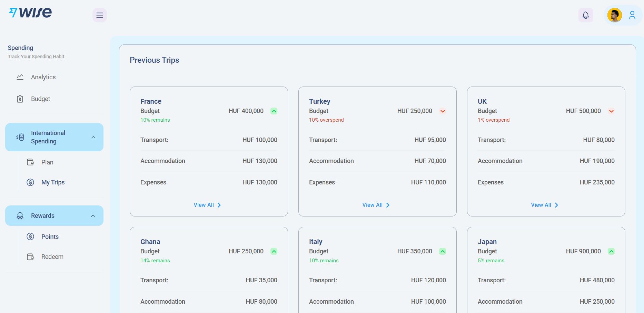
Task: Toggle Turkey budget red down arrow
Action: (x=443, y=111)
